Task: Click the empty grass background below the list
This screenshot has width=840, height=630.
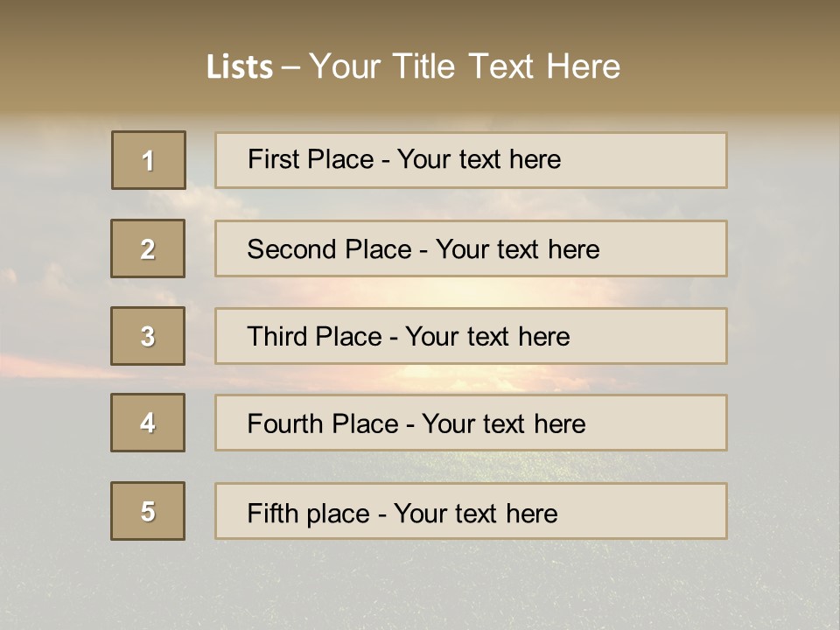Action: click(x=420, y=586)
